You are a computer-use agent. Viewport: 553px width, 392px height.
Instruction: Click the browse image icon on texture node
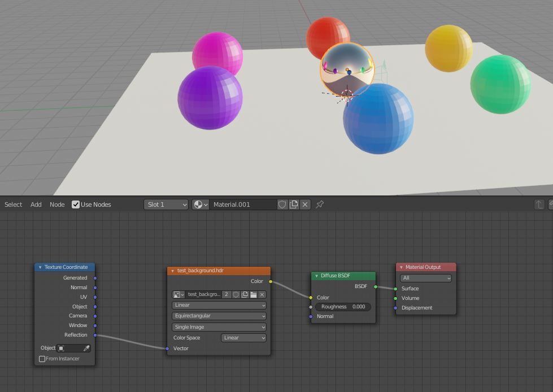click(x=176, y=294)
